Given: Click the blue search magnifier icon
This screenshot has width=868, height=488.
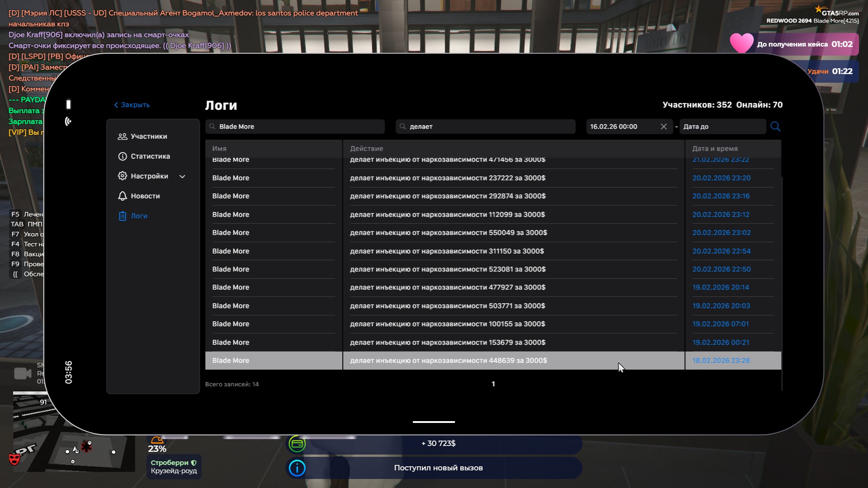Looking at the screenshot, I should click(x=775, y=127).
